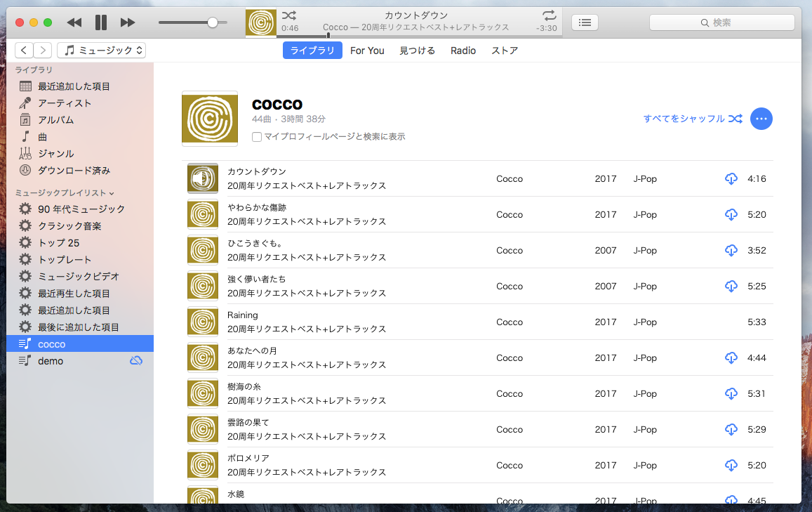The height and width of the screenshot is (512, 812).
Task: Switch to the For You tab
Action: 367,51
